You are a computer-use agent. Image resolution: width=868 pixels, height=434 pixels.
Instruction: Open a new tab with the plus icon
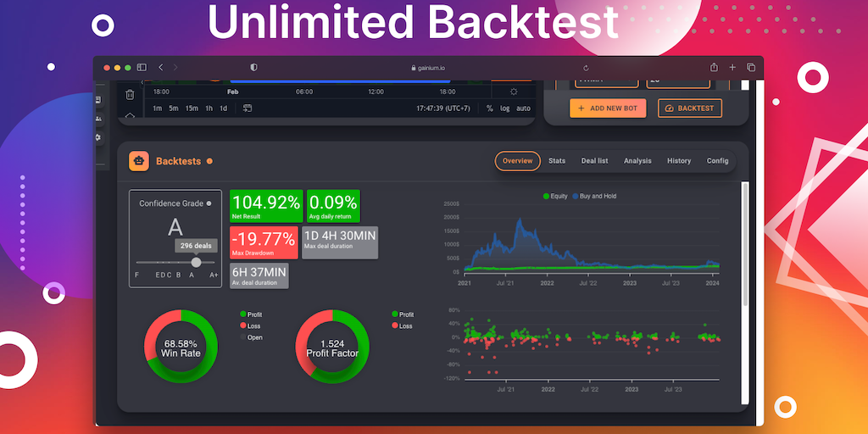pos(732,67)
